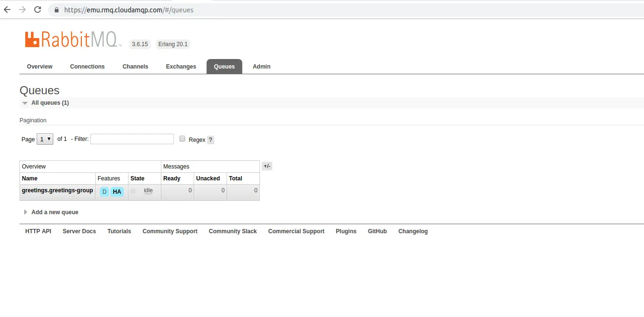Screen dimensions: 644x317
Task: Click the Unacked count 0 cell
Action: 210,192
